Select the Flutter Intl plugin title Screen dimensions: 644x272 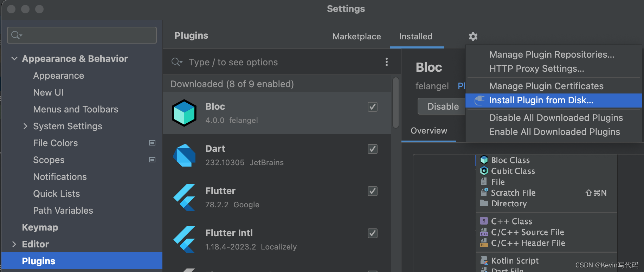(229, 233)
